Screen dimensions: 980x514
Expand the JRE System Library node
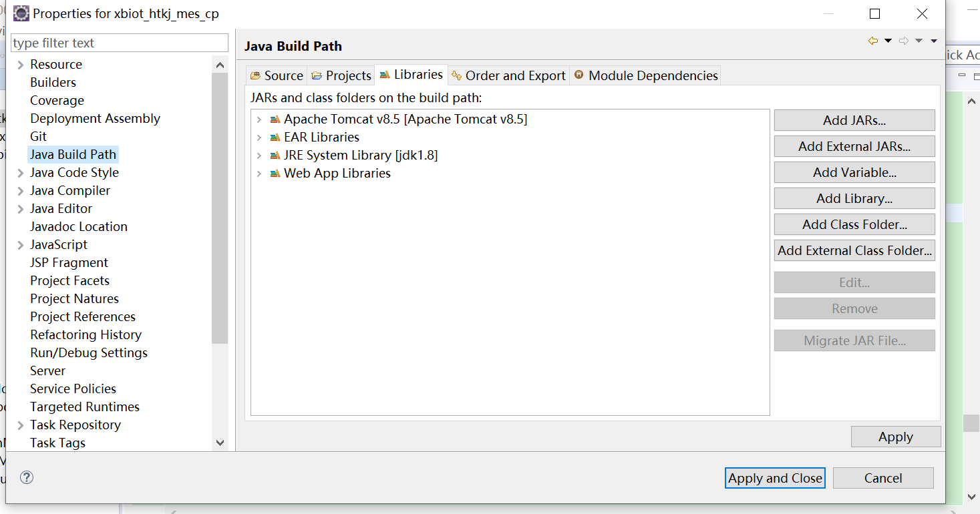[x=261, y=155]
